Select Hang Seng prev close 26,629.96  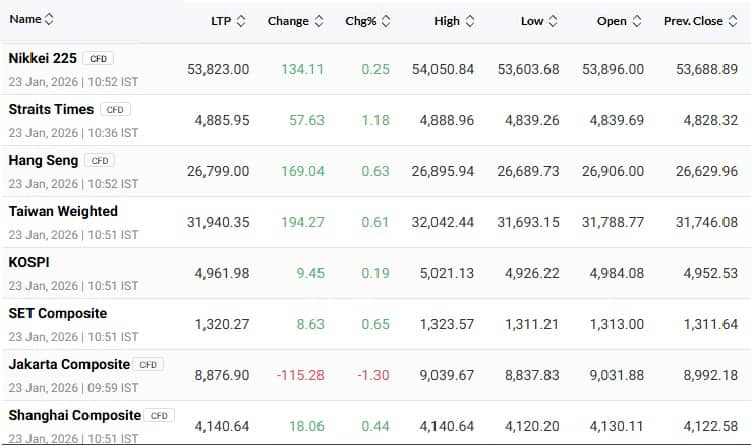tap(707, 172)
